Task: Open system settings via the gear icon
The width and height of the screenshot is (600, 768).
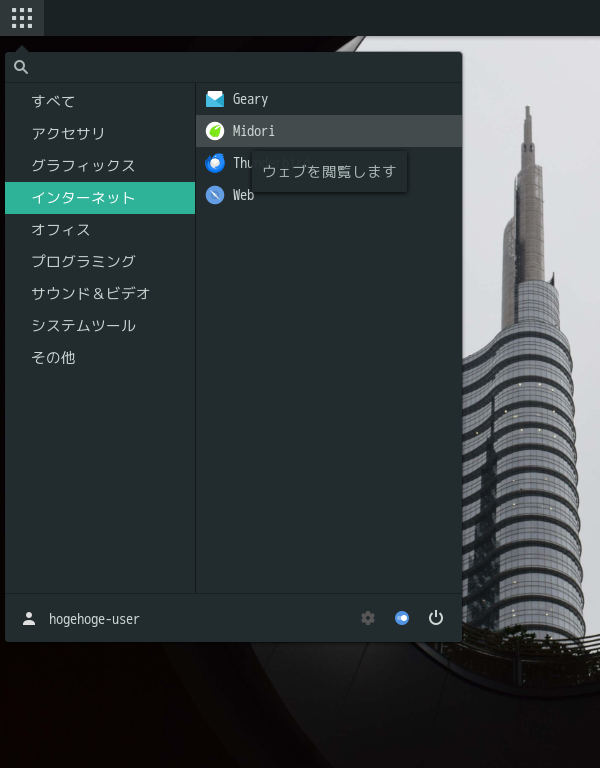Action: coord(368,618)
